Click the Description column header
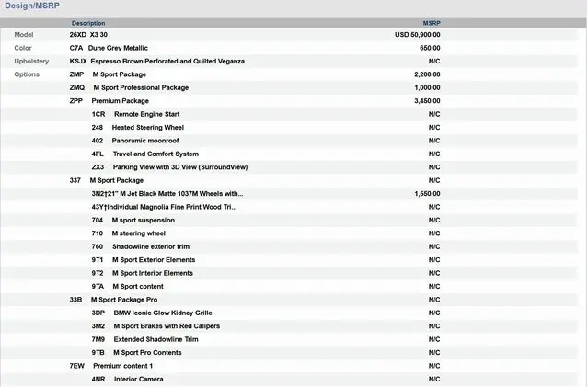 pyautogui.click(x=88, y=23)
